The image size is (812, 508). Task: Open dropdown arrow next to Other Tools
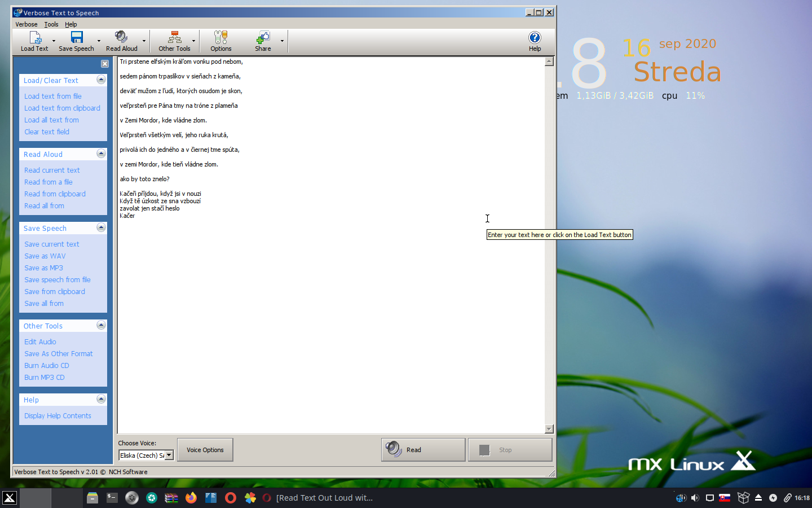pos(193,41)
